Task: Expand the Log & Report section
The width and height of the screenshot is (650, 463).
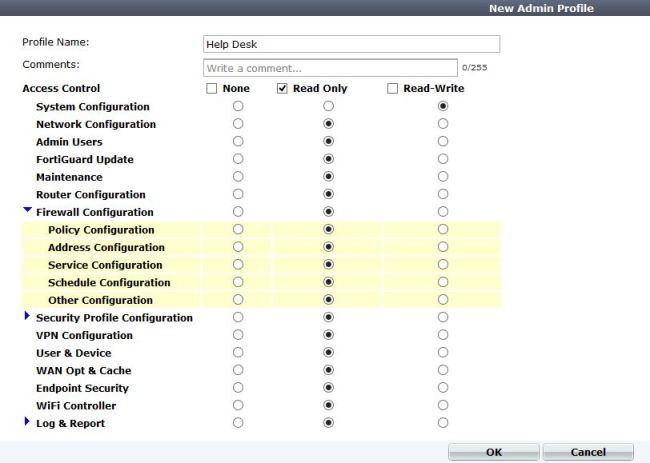Action: [27, 422]
